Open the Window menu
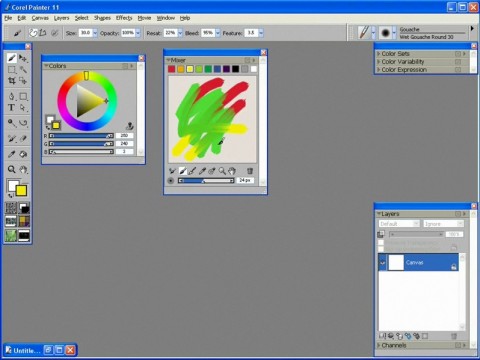The height and width of the screenshot is (360, 480). click(166, 18)
